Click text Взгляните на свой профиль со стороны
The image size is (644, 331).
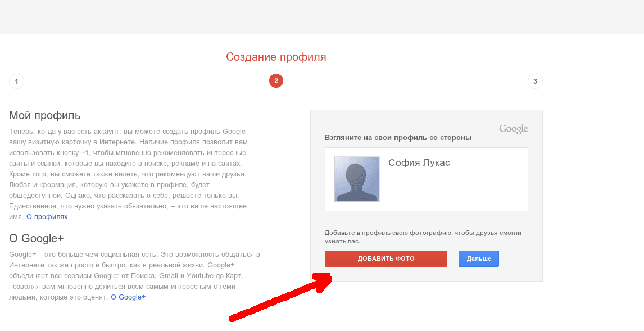[x=398, y=138]
